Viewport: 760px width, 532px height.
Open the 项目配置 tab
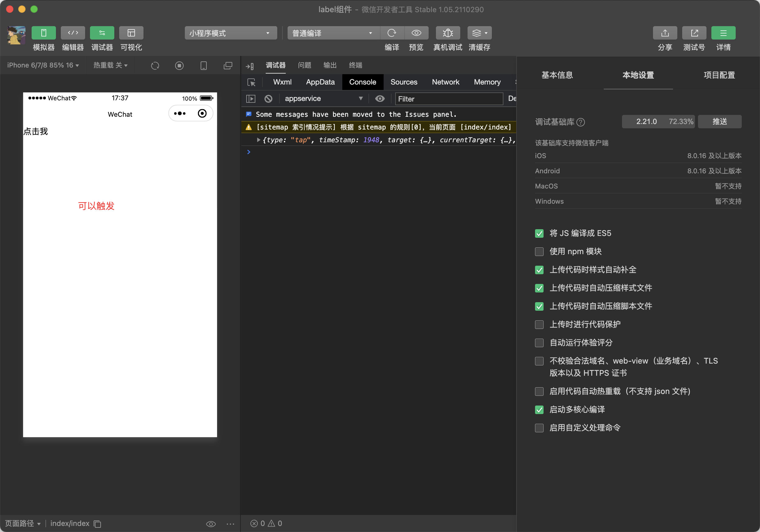[x=719, y=75]
